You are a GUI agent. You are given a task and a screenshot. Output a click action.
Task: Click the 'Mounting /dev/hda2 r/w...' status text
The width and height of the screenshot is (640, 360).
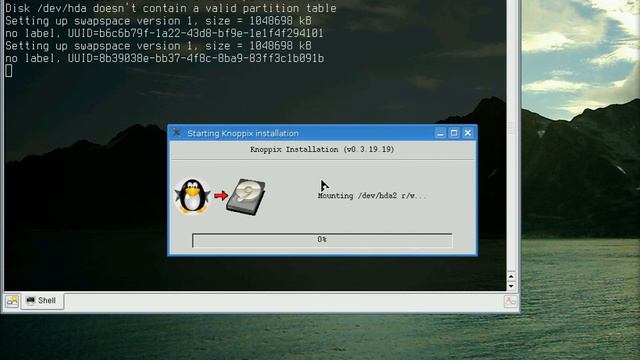[372, 196]
